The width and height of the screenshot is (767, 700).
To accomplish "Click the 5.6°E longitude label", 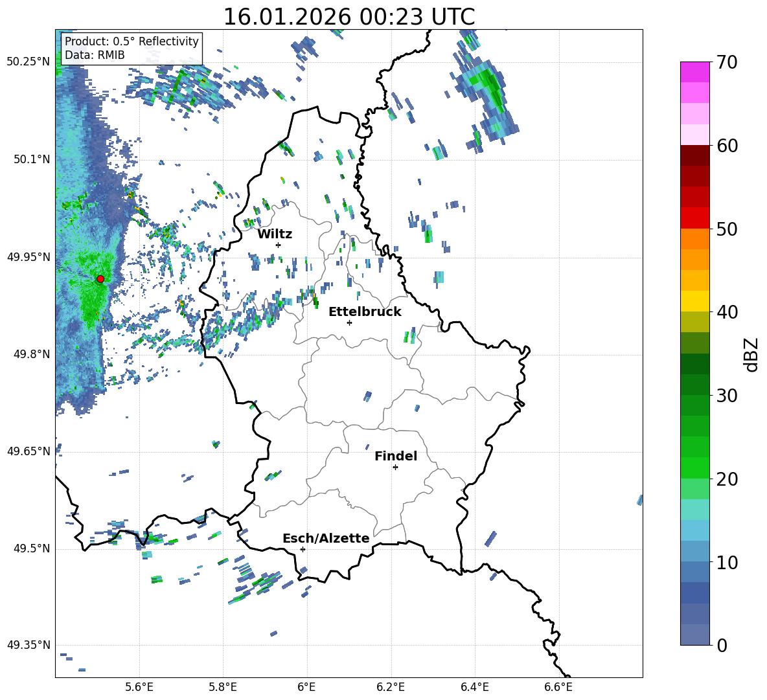I will [x=139, y=687].
